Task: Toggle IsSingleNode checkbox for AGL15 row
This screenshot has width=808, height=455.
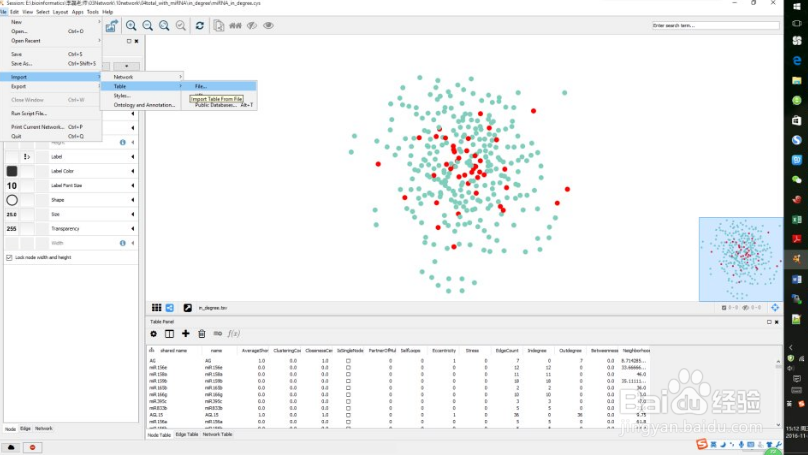Action: click(x=348, y=414)
